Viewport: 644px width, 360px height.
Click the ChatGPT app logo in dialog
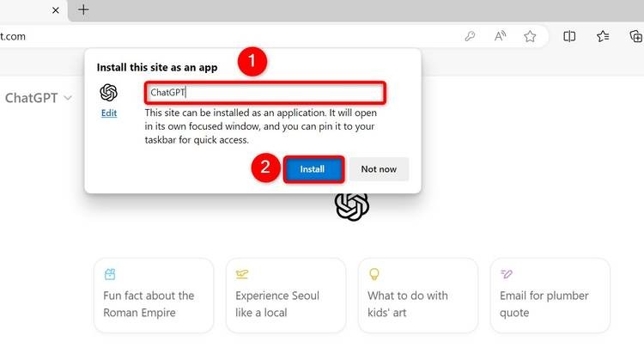[108, 93]
